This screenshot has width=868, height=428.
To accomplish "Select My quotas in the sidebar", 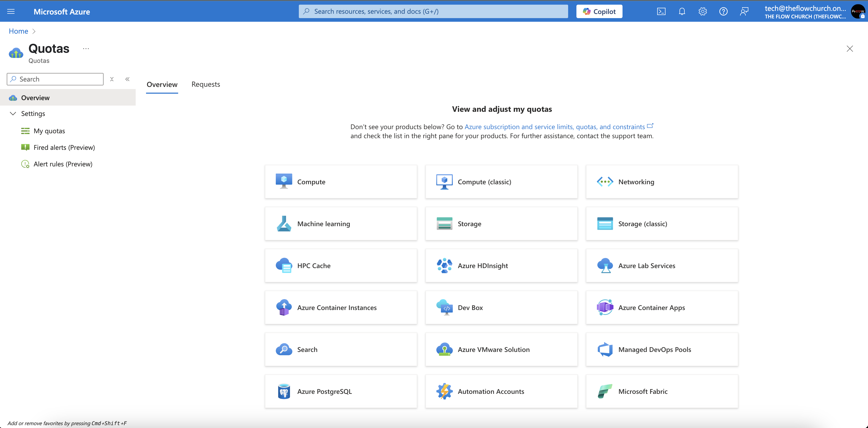I will click(x=49, y=131).
